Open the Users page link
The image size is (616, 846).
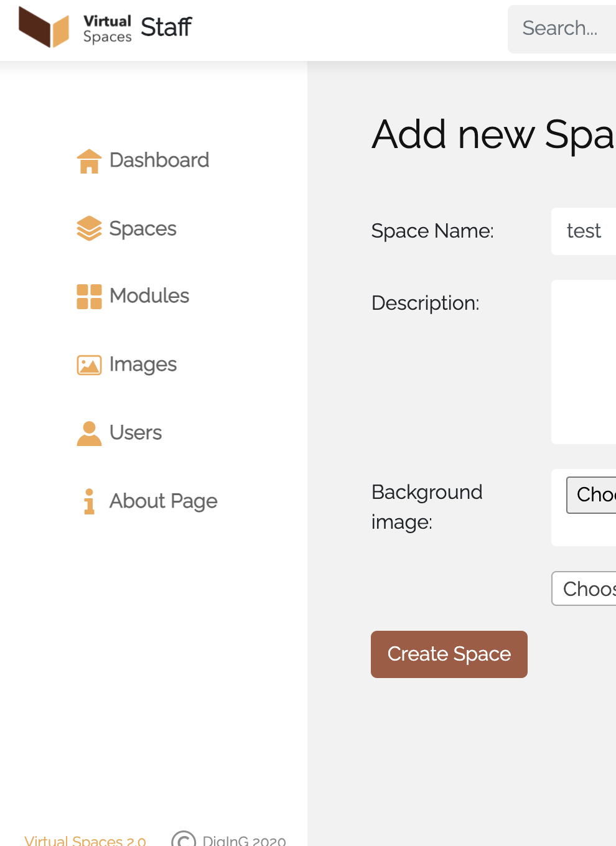pyautogui.click(x=136, y=433)
